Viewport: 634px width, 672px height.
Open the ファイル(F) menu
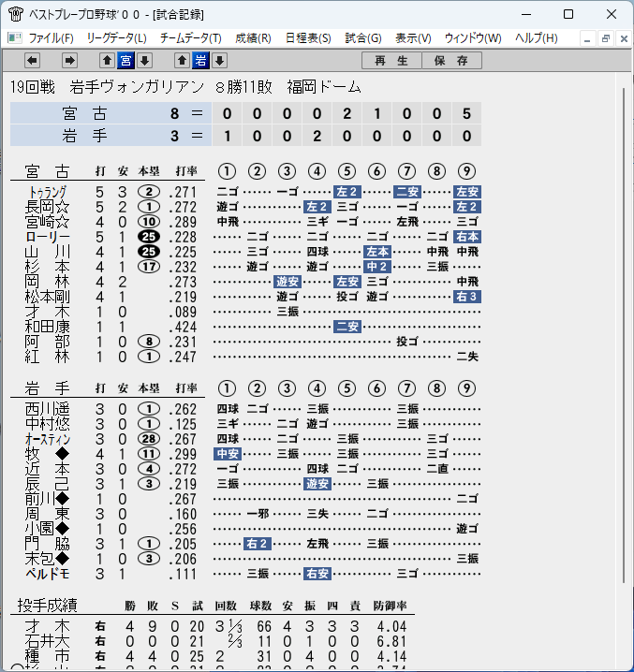tap(52, 38)
